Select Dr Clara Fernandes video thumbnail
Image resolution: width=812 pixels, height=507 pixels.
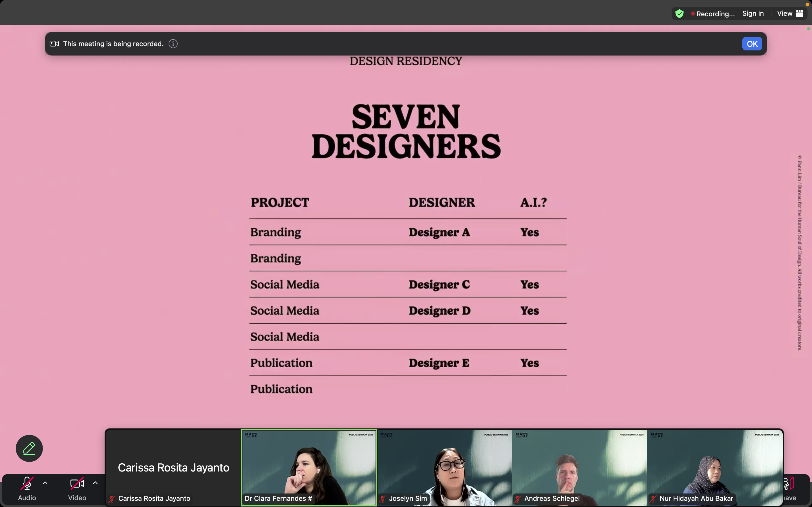click(x=309, y=468)
